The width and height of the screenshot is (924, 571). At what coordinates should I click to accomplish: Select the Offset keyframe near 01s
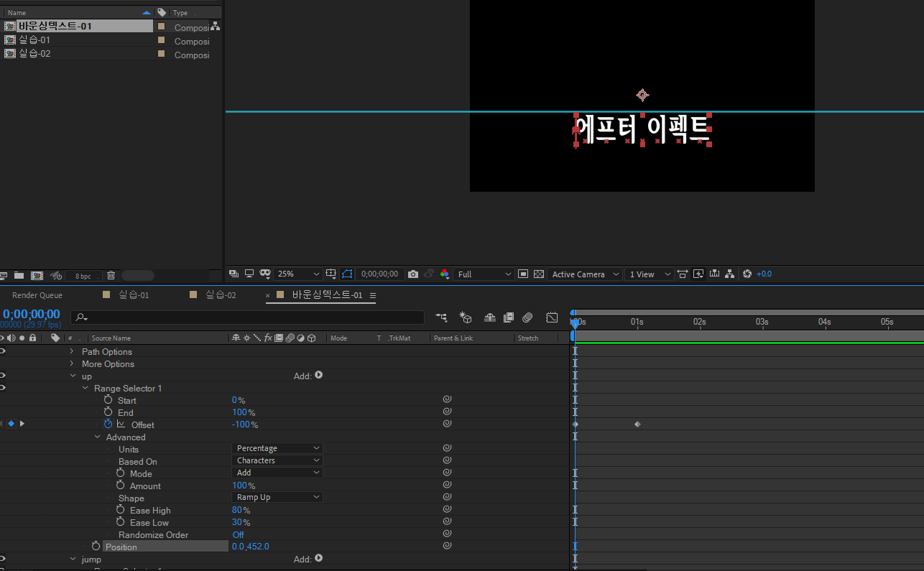tap(637, 424)
